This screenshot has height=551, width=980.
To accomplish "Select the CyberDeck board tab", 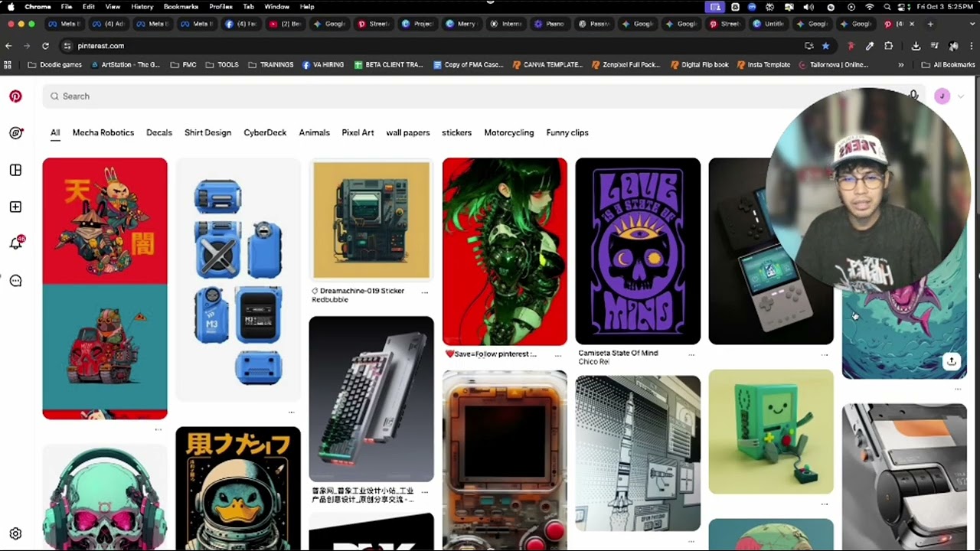I will [265, 132].
